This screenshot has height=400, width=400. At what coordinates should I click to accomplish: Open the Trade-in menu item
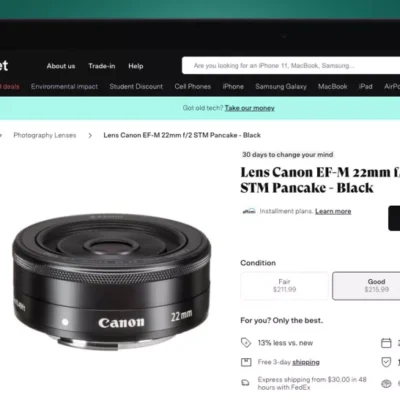102,66
